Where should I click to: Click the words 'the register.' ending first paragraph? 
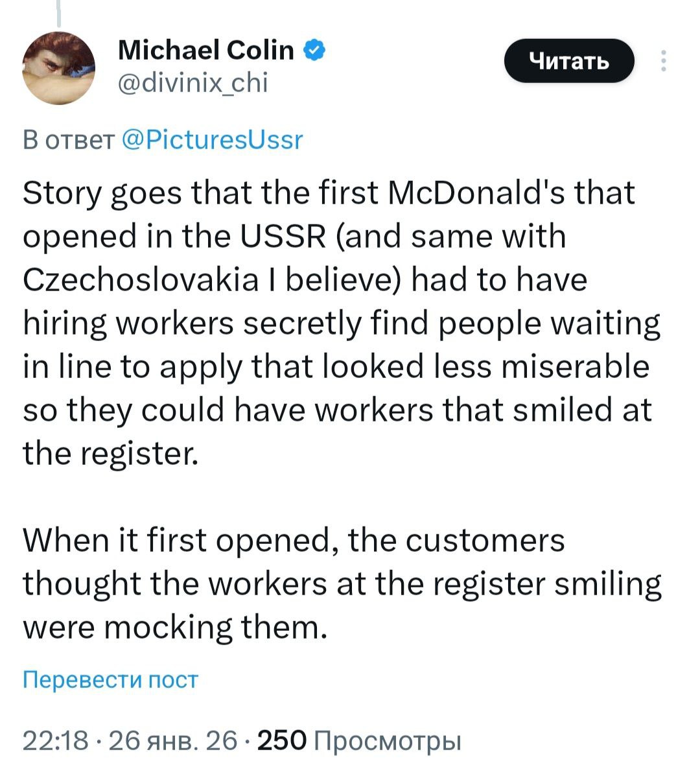110,453
